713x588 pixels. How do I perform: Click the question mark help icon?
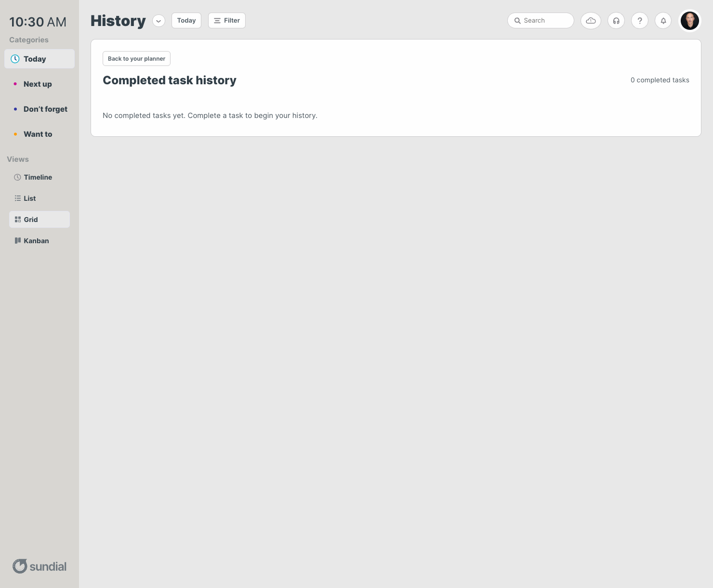tap(640, 21)
